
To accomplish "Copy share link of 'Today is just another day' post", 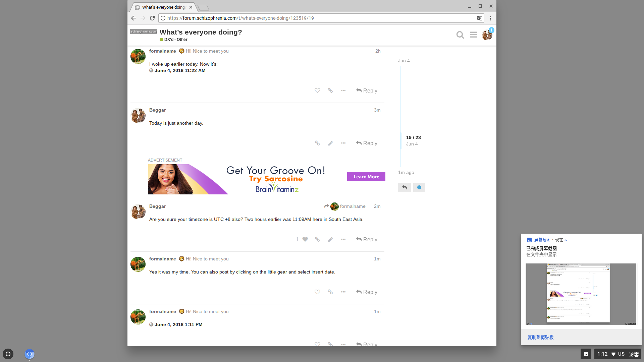I will click(317, 143).
